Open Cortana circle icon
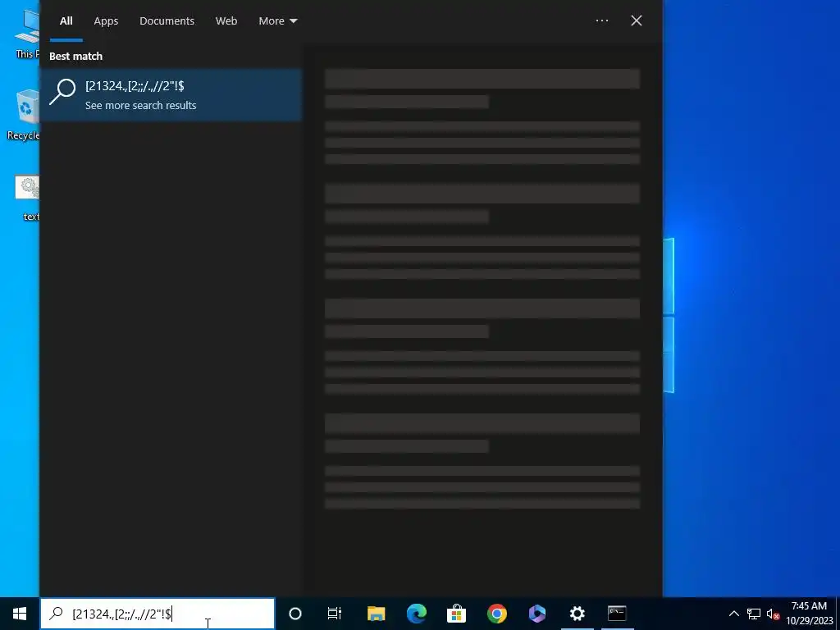Viewport: 840px width, 630px height. 294,614
